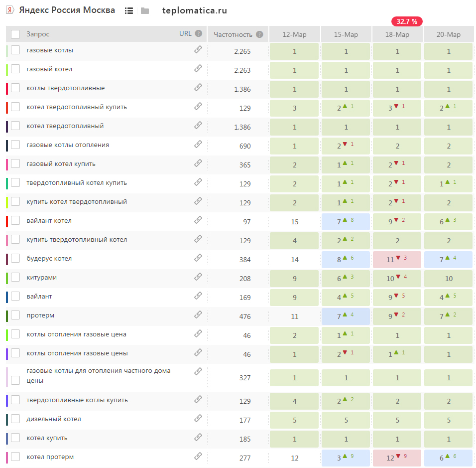Click the frequency value 690

[x=245, y=146]
